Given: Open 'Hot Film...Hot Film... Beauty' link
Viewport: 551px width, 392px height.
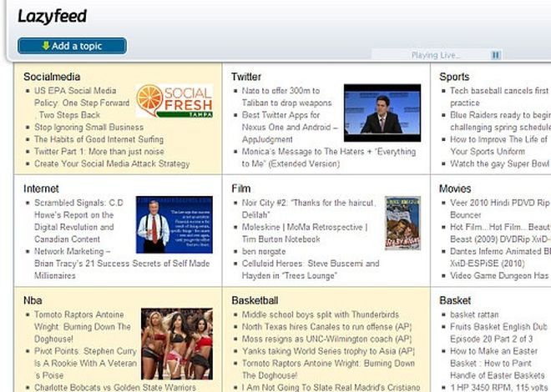Looking at the screenshot, I should coord(500,233).
